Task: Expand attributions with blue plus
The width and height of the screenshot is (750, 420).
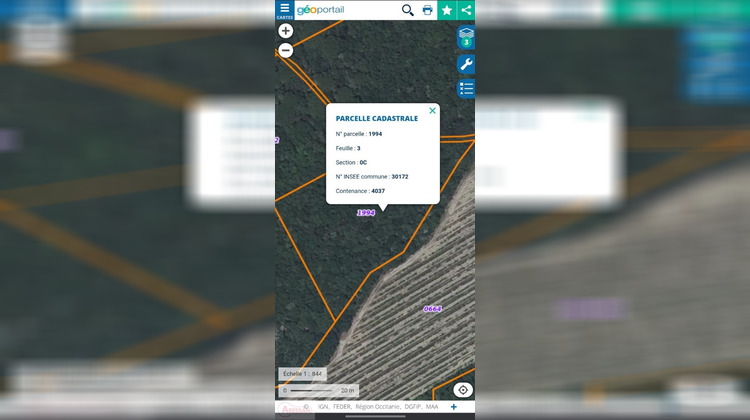Action: click(453, 407)
